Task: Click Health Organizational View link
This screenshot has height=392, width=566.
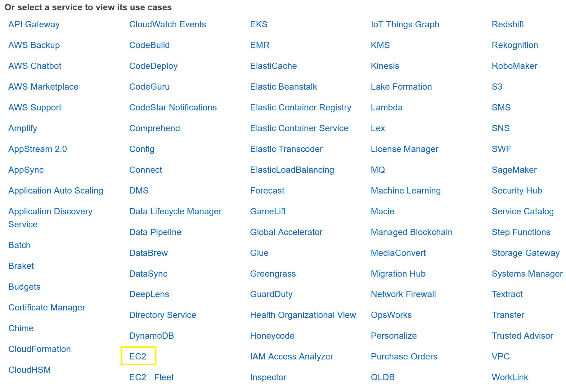Action: pos(303,315)
